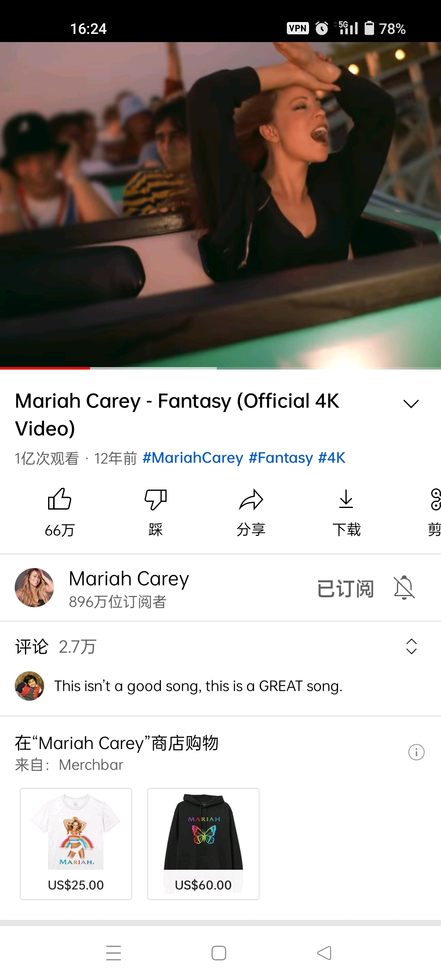Screen dimensions: 441x980
Task: Toggle the 已订阅 subscription button
Action: (x=345, y=588)
